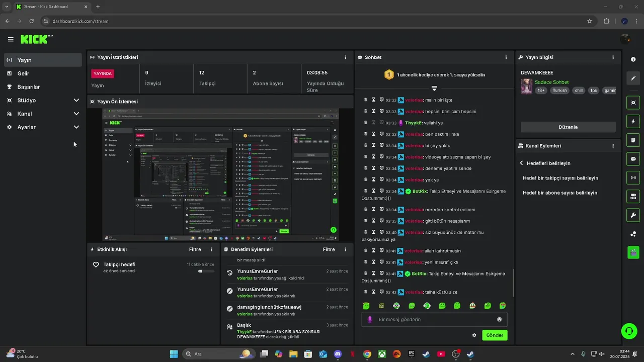644x362 pixels.
Task: Open the green headset support button
Action: pos(629,331)
